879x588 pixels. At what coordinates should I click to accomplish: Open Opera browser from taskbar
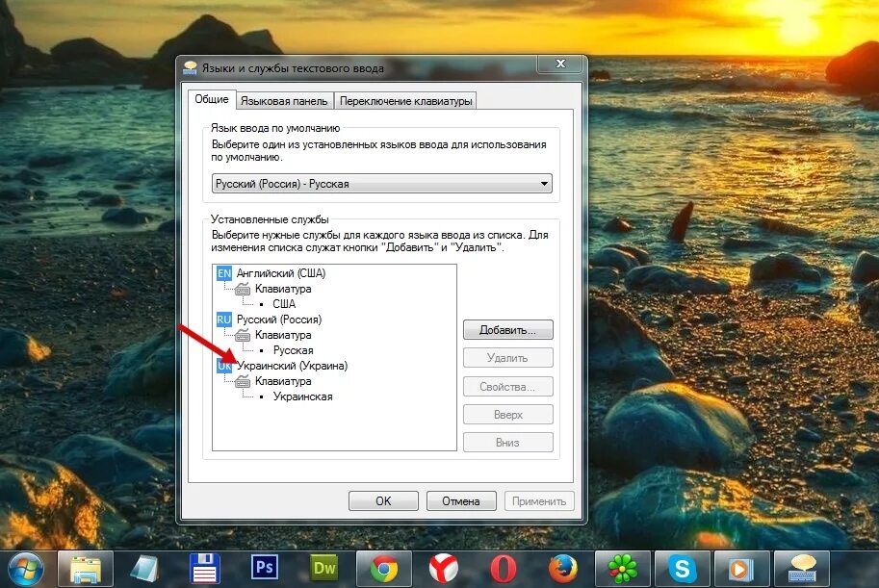[x=504, y=570]
